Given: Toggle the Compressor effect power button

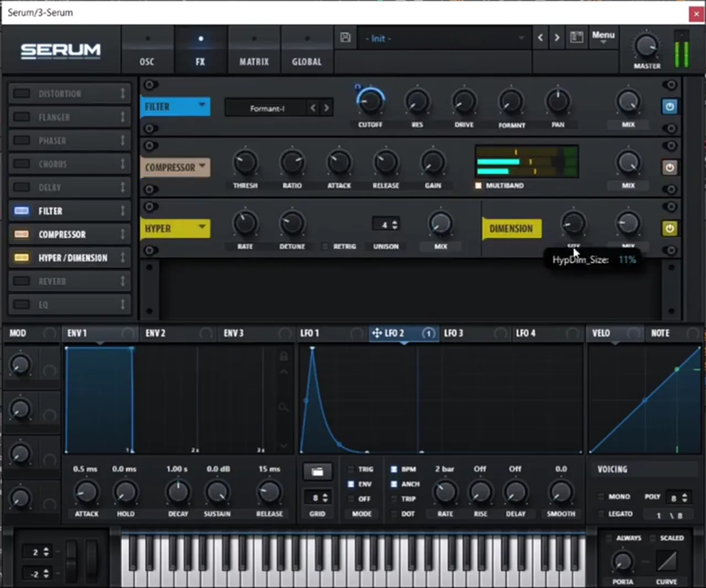Looking at the screenshot, I should click(670, 168).
